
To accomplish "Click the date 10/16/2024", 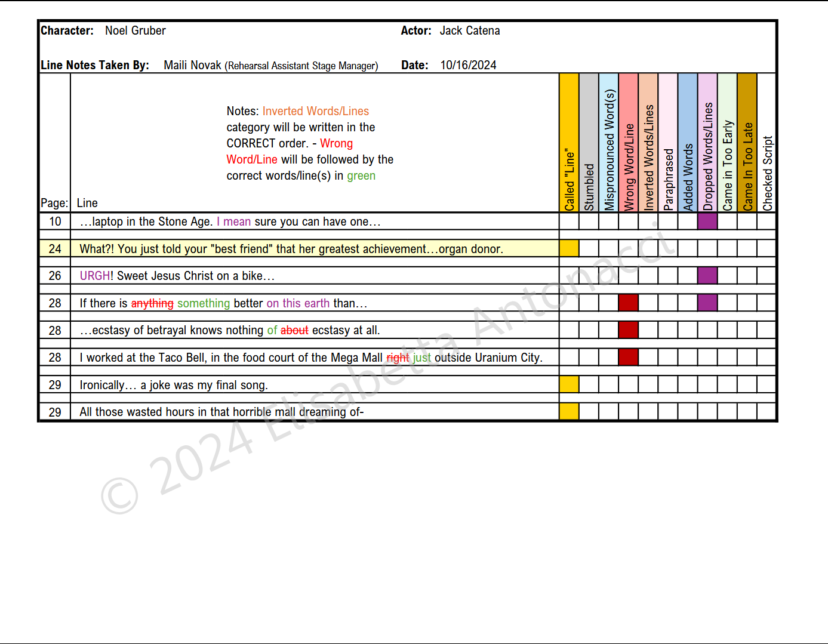I will (x=468, y=65).
